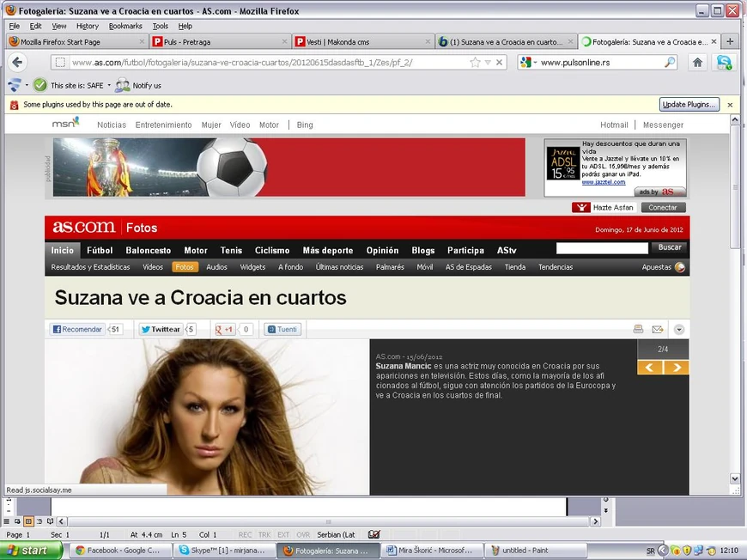
Task: Switch to the Puls - Pretraga tab
Action: (220, 42)
